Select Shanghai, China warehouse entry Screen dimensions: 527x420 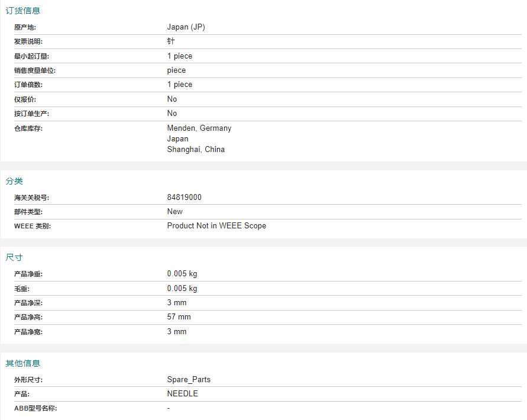[196, 149]
